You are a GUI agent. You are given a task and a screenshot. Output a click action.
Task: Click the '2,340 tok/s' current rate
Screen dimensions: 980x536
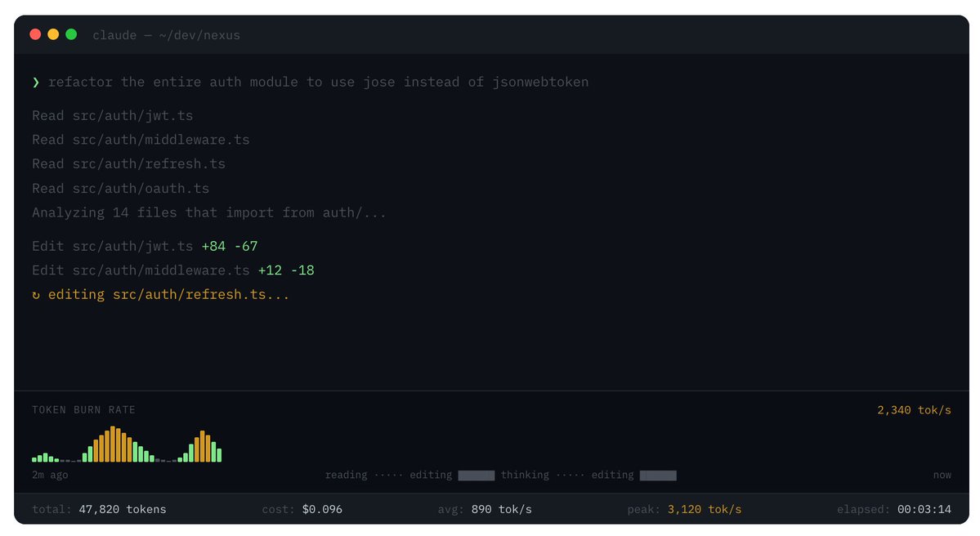(x=914, y=410)
